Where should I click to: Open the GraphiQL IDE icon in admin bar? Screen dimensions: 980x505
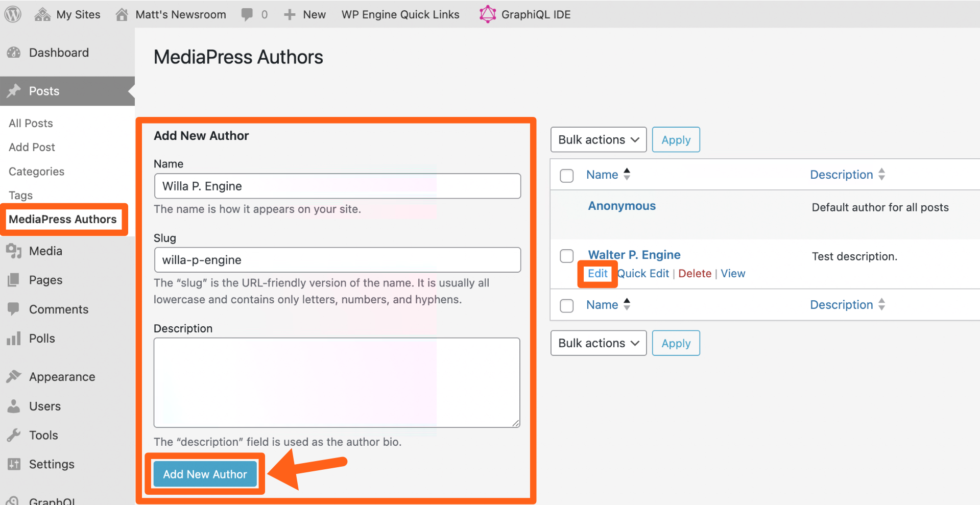click(487, 14)
